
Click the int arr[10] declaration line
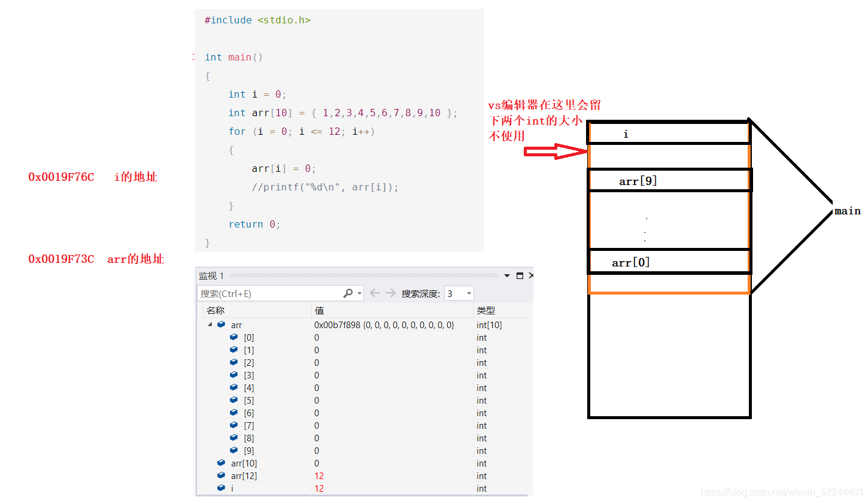click(343, 113)
